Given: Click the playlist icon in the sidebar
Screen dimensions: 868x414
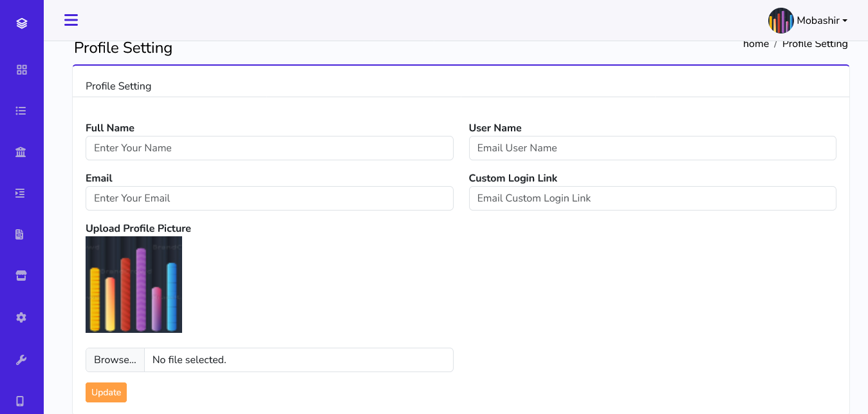Looking at the screenshot, I should pyautogui.click(x=21, y=193).
